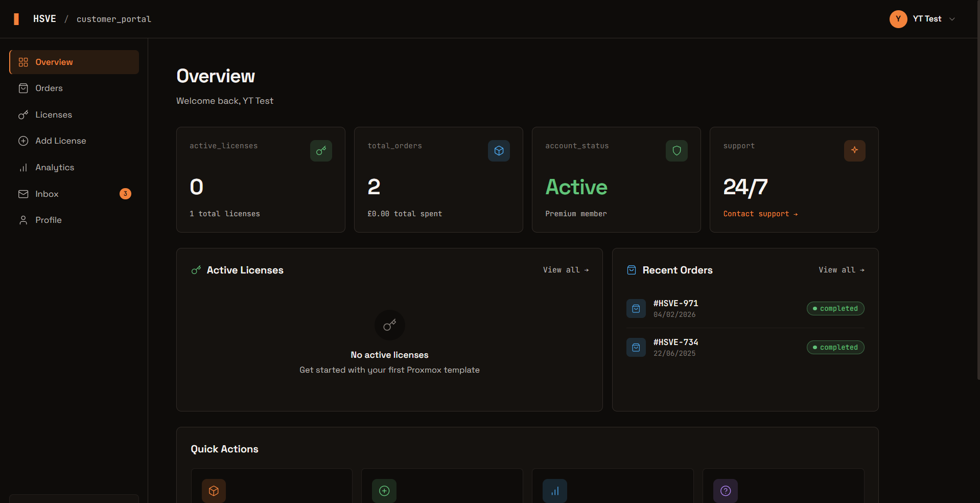Image resolution: width=980 pixels, height=503 pixels.
Task: Click the order icon for #HSVE-734
Action: [636, 348]
